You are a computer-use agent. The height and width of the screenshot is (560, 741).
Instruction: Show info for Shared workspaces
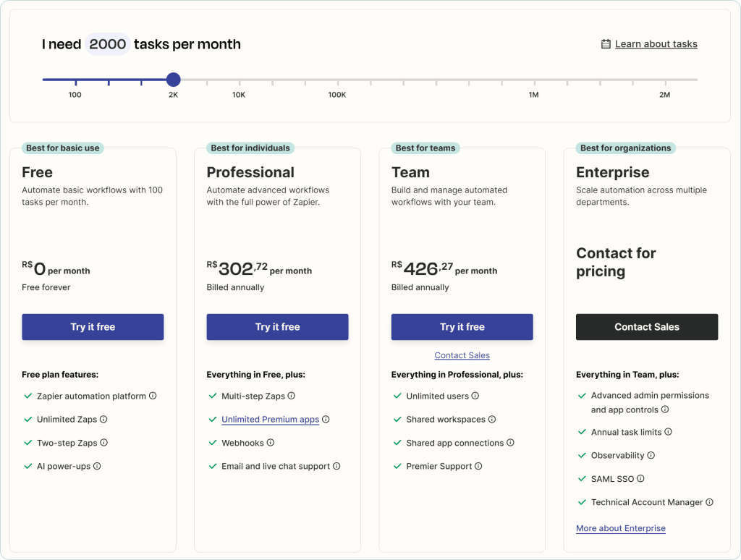492,419
